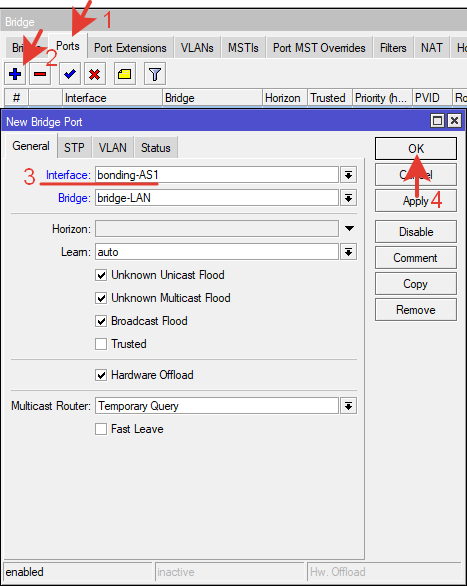
Task: Uncheck Hardware Offload option
Action: tap(101, 375)
